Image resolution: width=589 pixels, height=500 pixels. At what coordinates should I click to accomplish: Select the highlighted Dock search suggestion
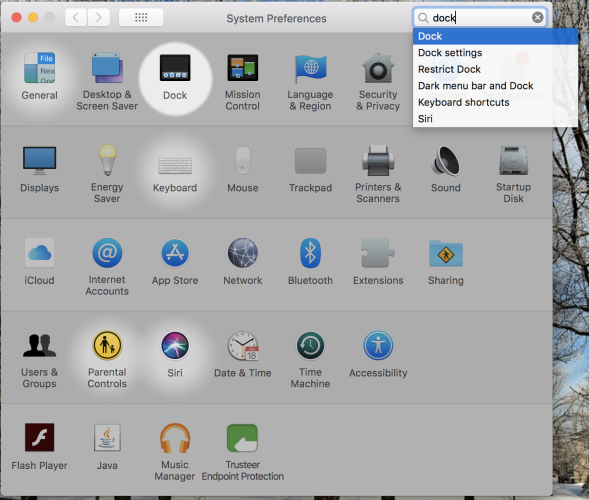click(495, 36)
